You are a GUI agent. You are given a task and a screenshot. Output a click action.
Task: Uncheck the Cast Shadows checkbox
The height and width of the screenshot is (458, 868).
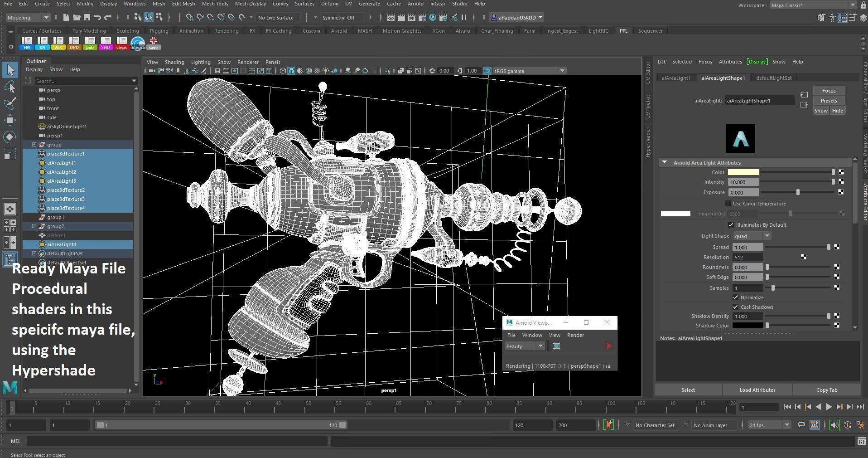pyautogui.click(x=735, y=307)
